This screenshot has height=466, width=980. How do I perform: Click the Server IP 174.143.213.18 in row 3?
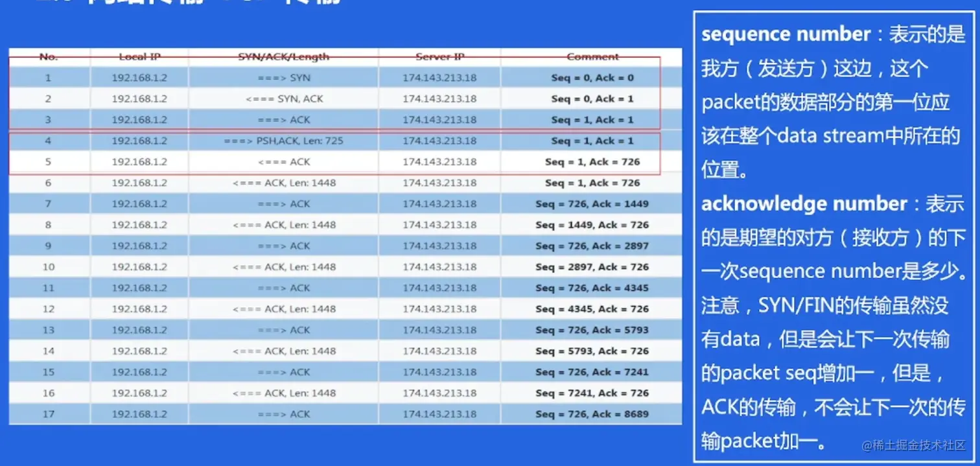pyautogui.click(x=439, y=120)
